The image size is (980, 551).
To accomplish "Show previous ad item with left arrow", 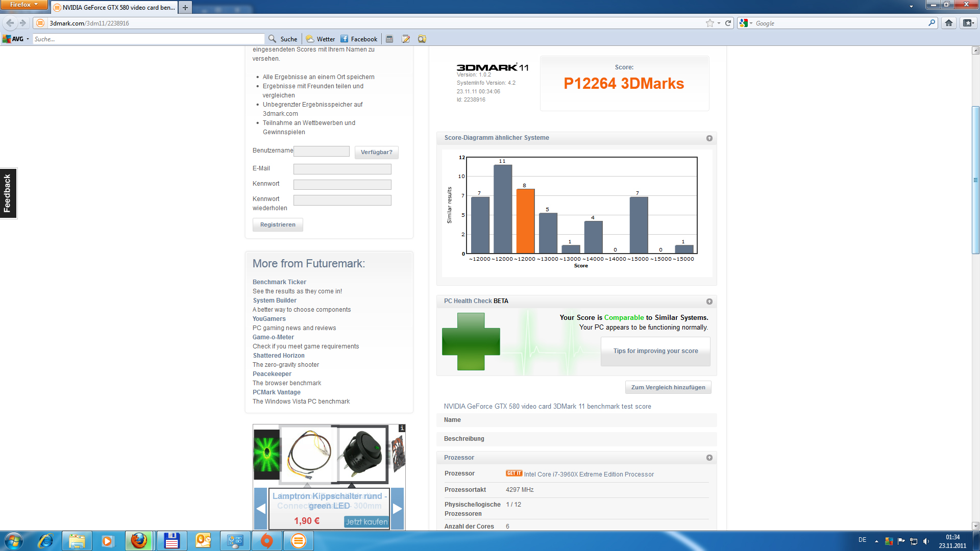I will (261, 509).
